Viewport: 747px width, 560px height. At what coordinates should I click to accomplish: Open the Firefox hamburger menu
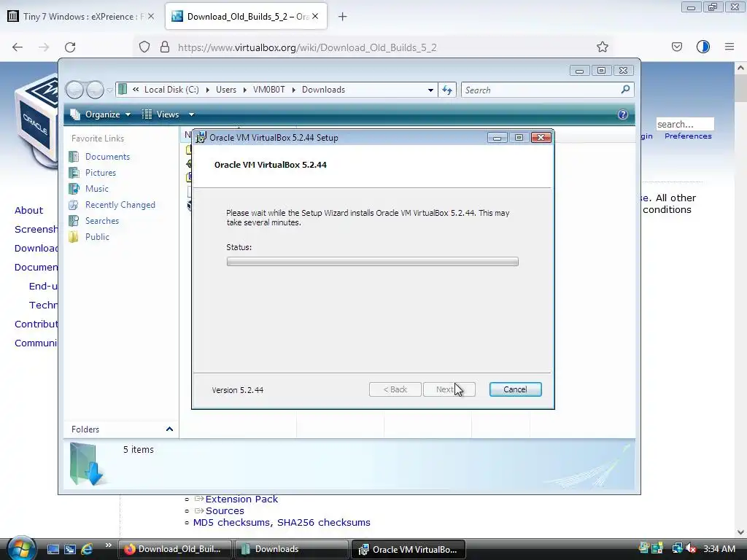coord(729,47)
